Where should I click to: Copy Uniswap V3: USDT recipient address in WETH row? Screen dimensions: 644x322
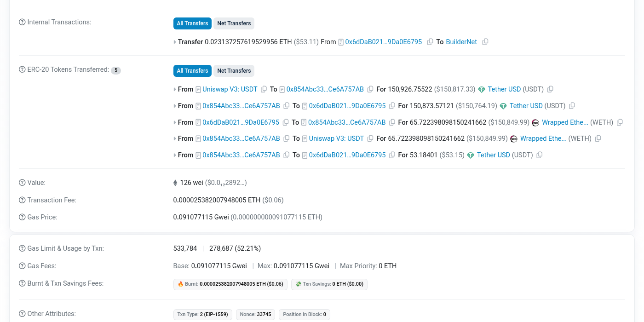370,138
